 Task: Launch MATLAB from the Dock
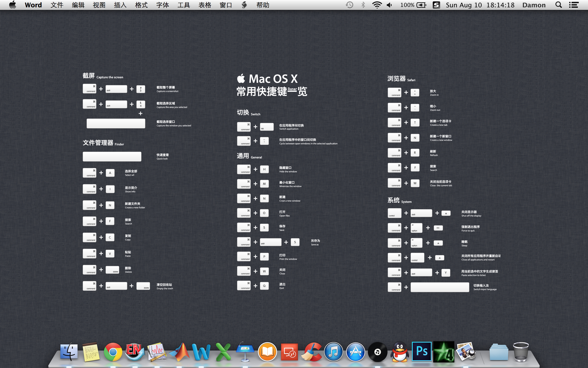[x=179, y=352]
